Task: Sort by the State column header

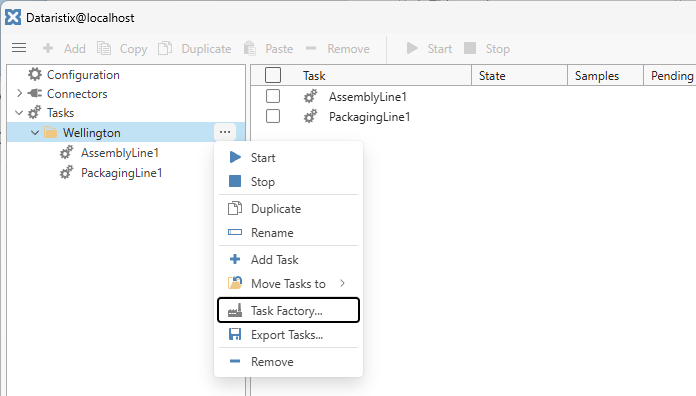Action: click(x=492, y=75)
